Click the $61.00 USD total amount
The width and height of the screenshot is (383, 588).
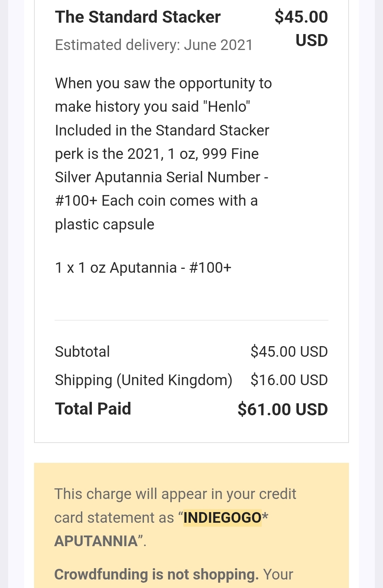(282, 409)
